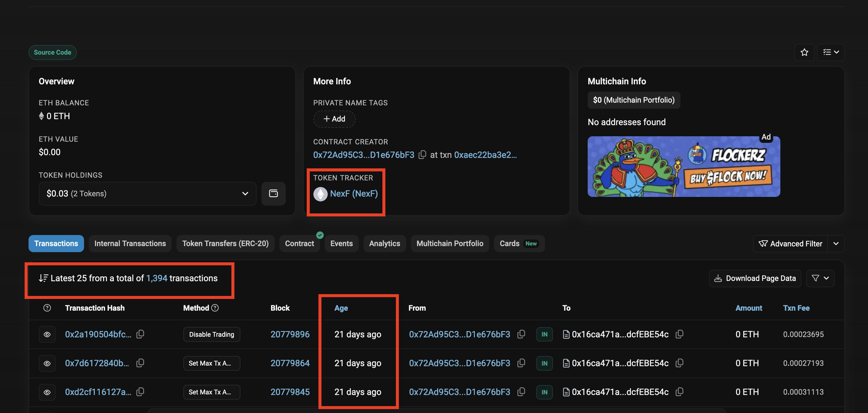
Task: Copy From address in block 20779864 row
Action: coord(521,363)
